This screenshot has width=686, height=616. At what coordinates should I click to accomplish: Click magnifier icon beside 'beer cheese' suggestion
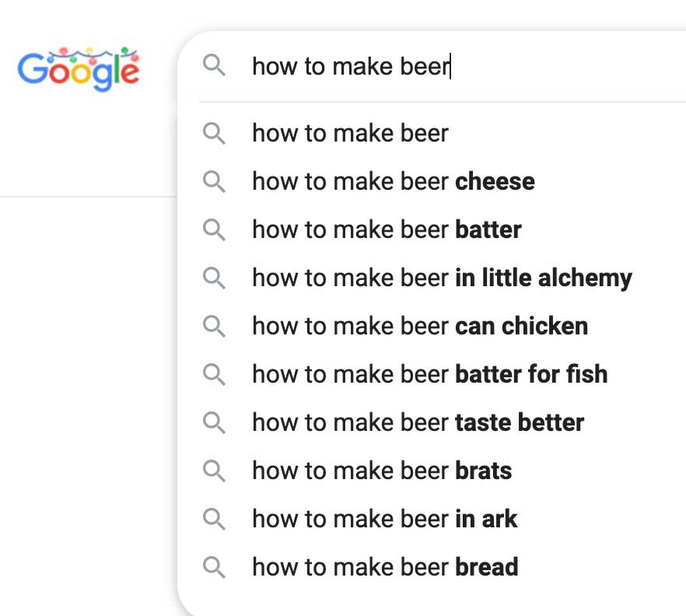pyautogui.click(x=214, y=181)
